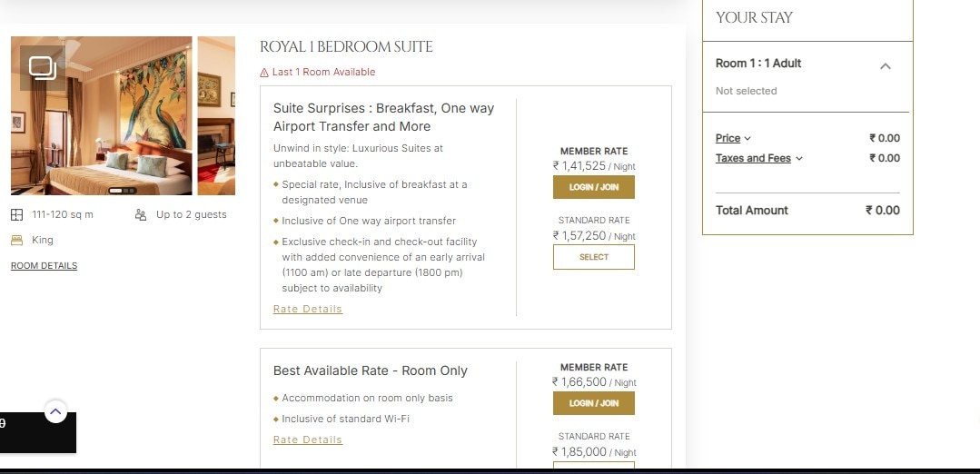
Task: Click the circular up-arrow icon at bottom left
Action: (x=55, y=412)
